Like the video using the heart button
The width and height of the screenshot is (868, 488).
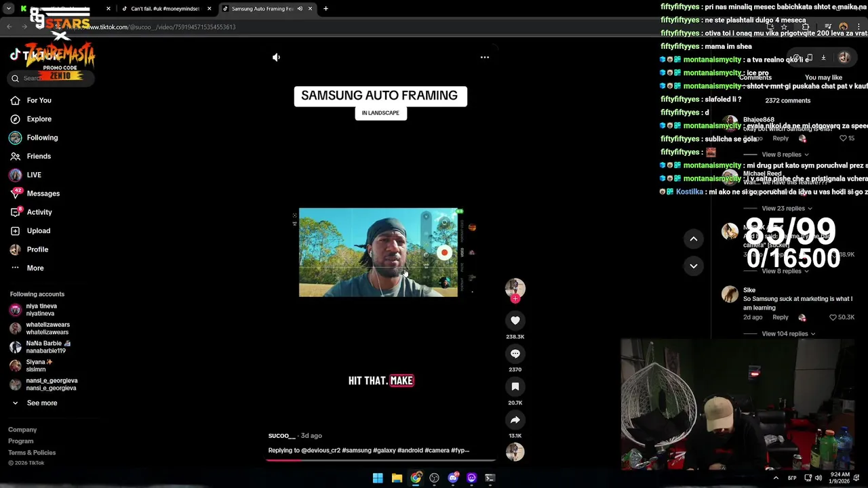(515, 321)
